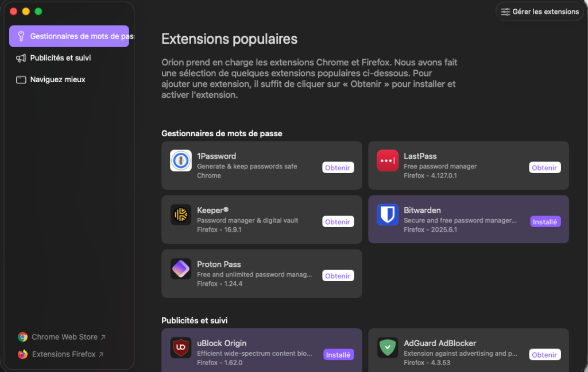The width and height of the screenshot is (588, 372).
Task: Click the uBlock Origin shield icon
Action: click(x=181, y=348)
